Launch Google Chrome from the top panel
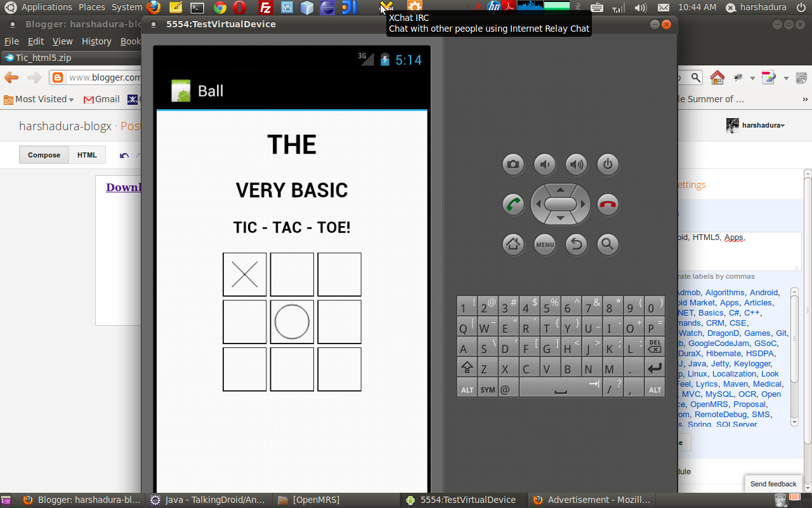The width and height of the screenshot is (812, 508). 220,8
